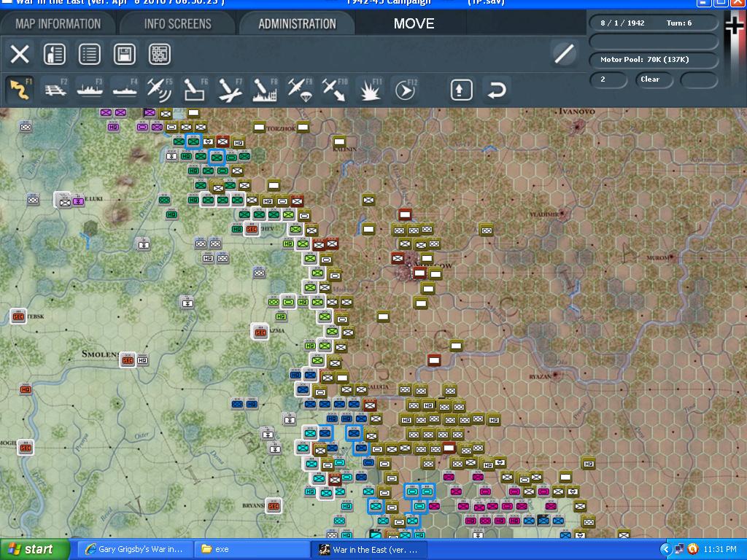
Task: Click the Turn: 6 indicator
Action: (679, 23)
